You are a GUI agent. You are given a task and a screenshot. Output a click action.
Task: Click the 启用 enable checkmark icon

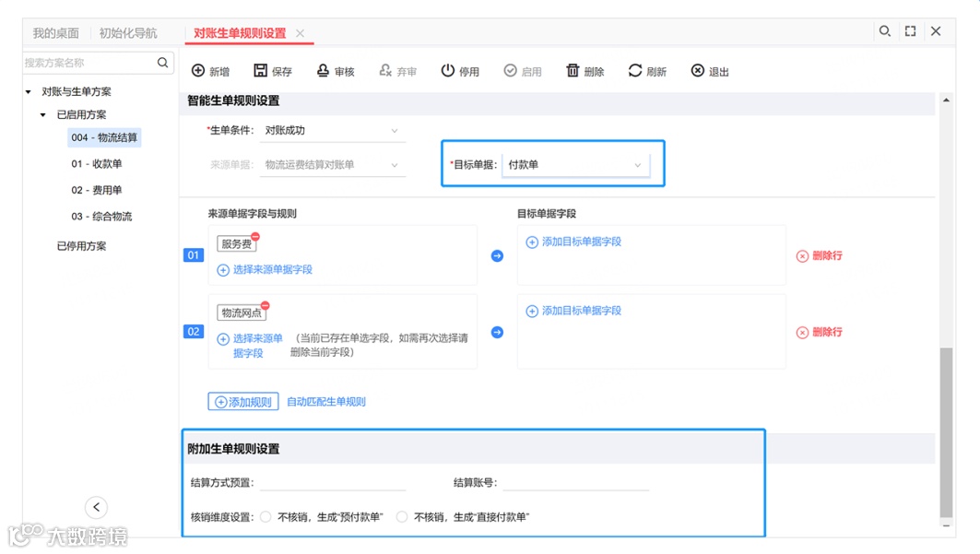pyautogui.click(x=511, y=71)
